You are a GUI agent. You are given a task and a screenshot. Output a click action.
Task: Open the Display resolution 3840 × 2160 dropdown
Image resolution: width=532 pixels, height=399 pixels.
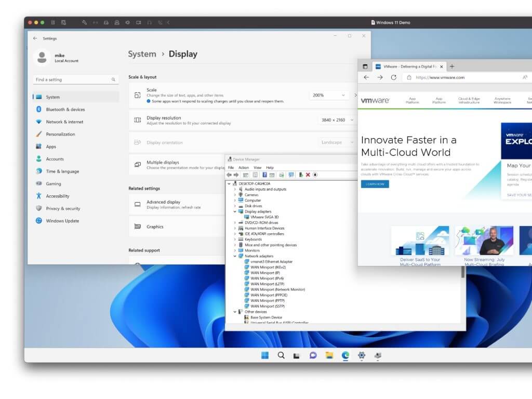coord(336,120)
